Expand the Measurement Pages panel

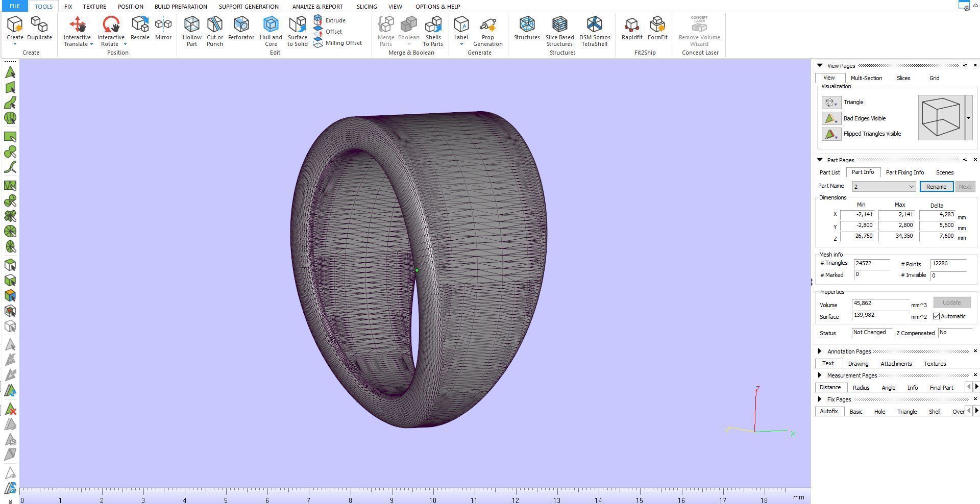point(820,375)
